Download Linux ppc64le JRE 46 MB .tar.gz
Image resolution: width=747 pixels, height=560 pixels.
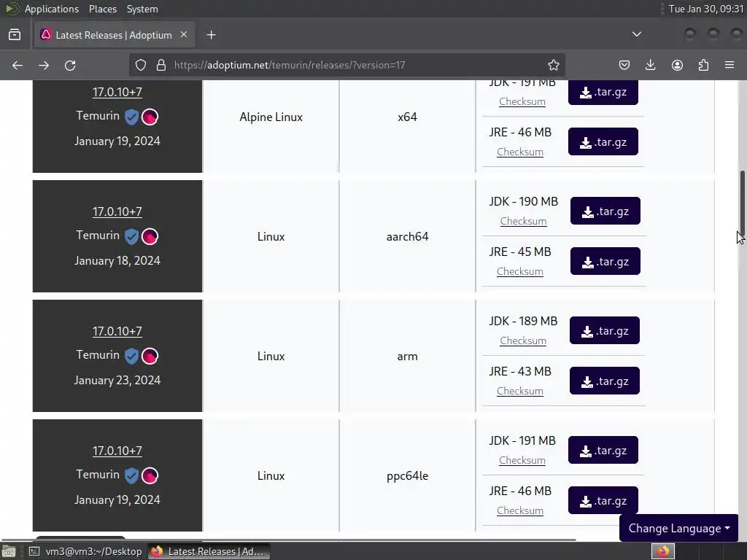pyautogui.click(x=603, y=500)
